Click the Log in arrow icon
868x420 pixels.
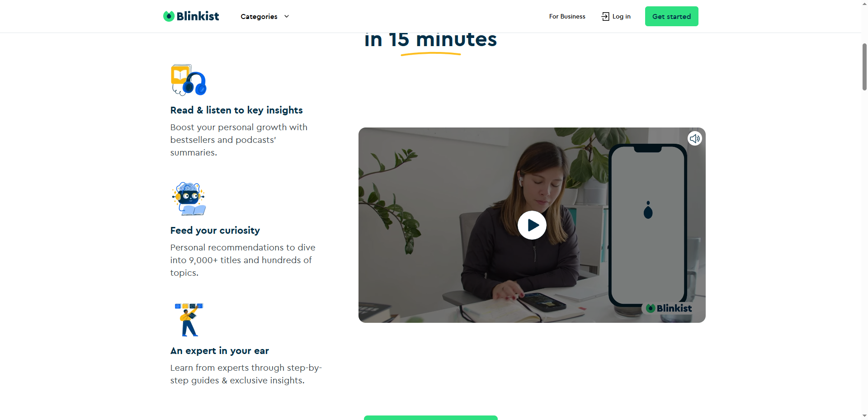(605, 16)
